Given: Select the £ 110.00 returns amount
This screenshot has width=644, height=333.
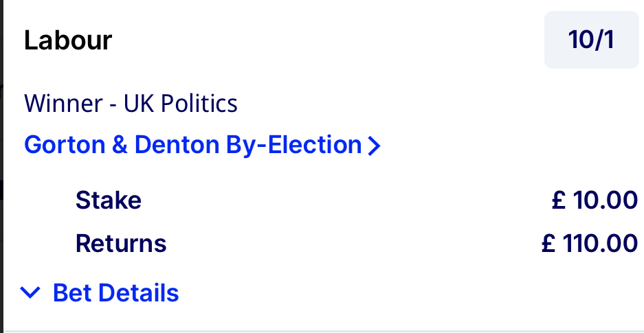Looking at the screenshot, I should point(589,243).
